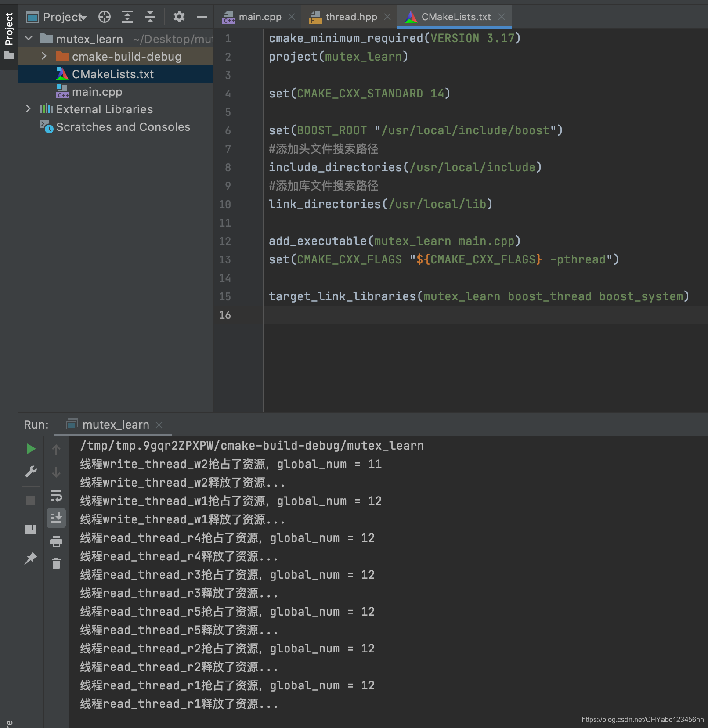The width and height of the screenshot is (708, 728).
Task: Click the Collapse All icon in Project toolbar
Action: 150,17
